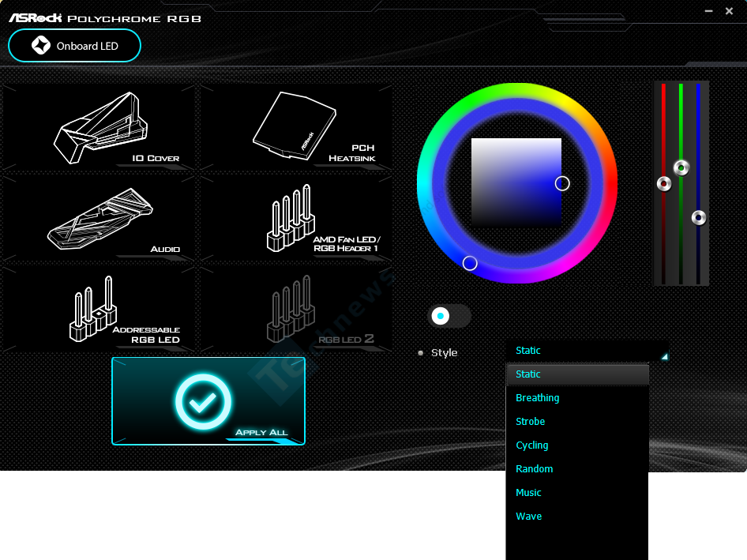
Task: Choose Breathing from the style list
Action: [577, 398]
